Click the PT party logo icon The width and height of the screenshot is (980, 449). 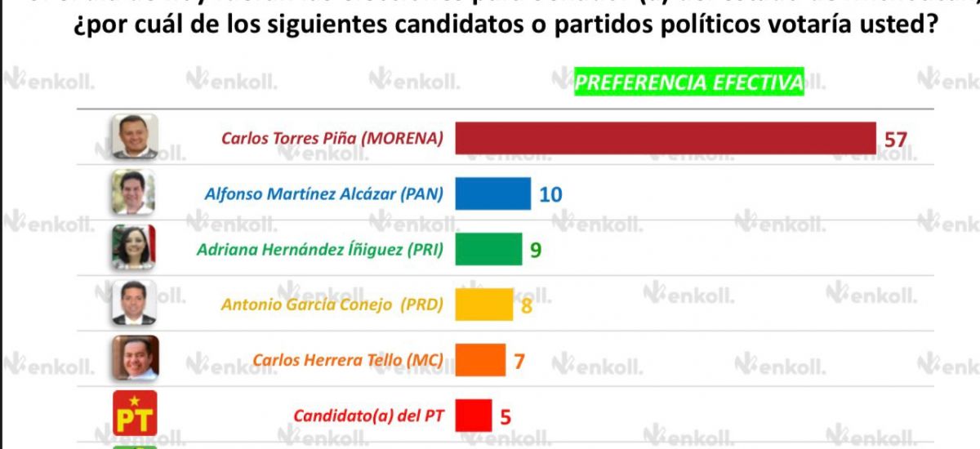tap(133, 413)
